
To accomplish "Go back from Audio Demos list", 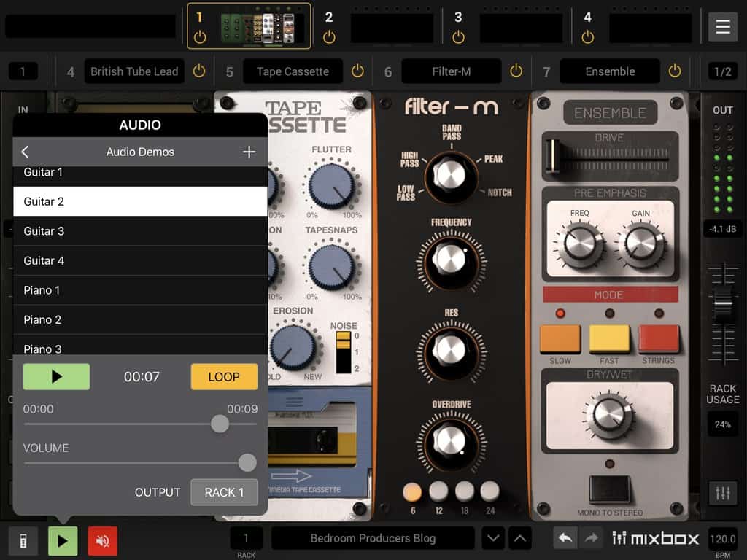I will pos(26,152).
